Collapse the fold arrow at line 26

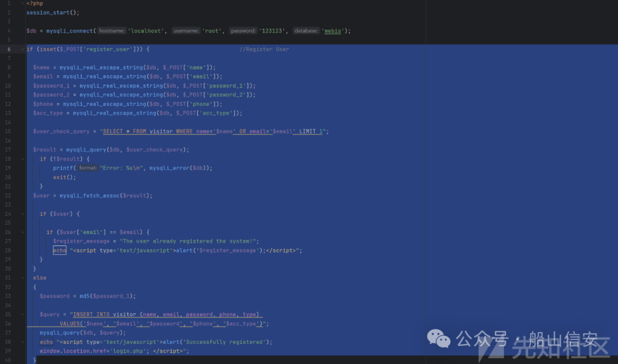[x=22, y=232]
